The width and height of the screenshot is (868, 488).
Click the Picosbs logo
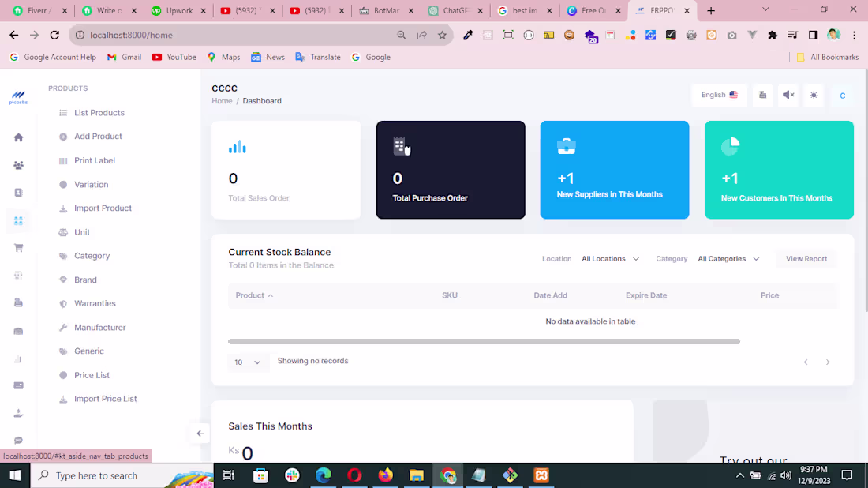pos(18,97)
